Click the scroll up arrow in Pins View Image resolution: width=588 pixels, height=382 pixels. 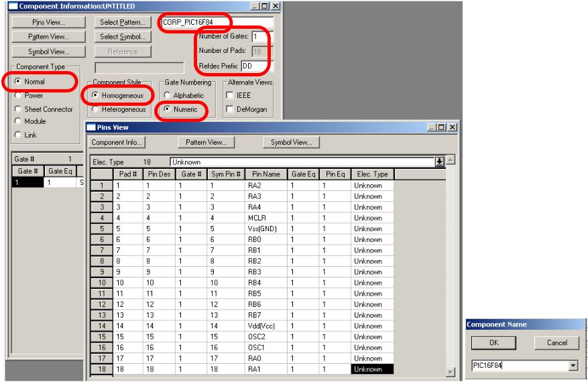click(451, 160)
